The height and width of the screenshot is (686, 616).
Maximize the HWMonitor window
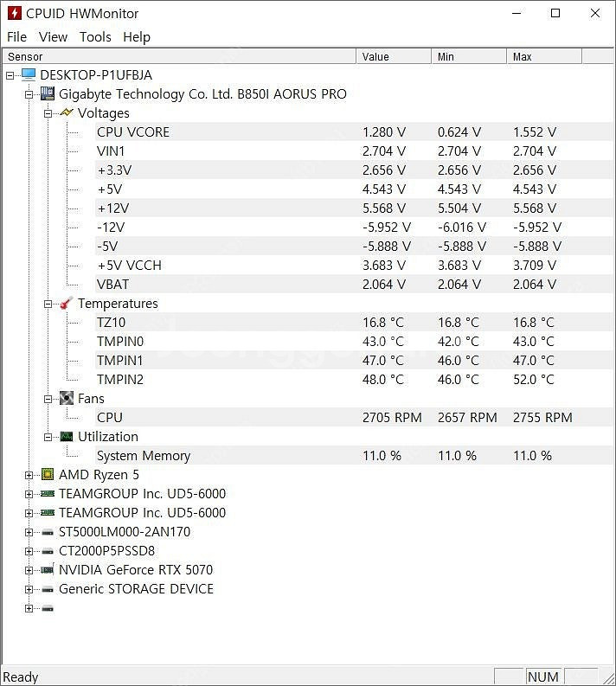pos(555,13)
